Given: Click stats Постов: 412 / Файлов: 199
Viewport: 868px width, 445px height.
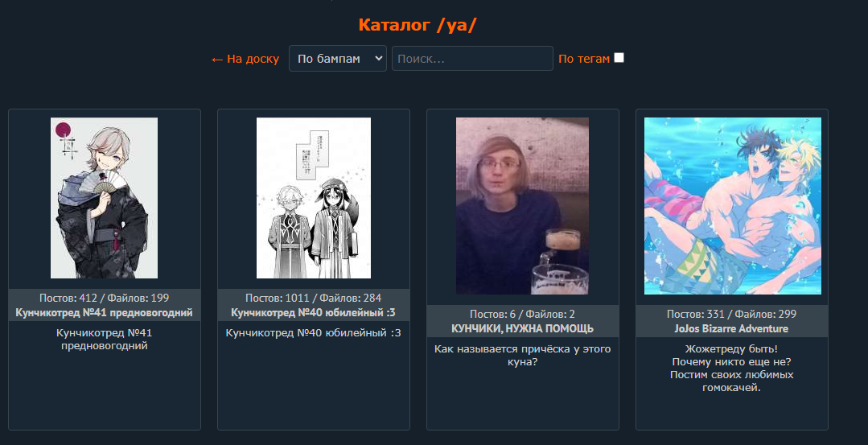Looking at the screenshot, I should point(104,298).
